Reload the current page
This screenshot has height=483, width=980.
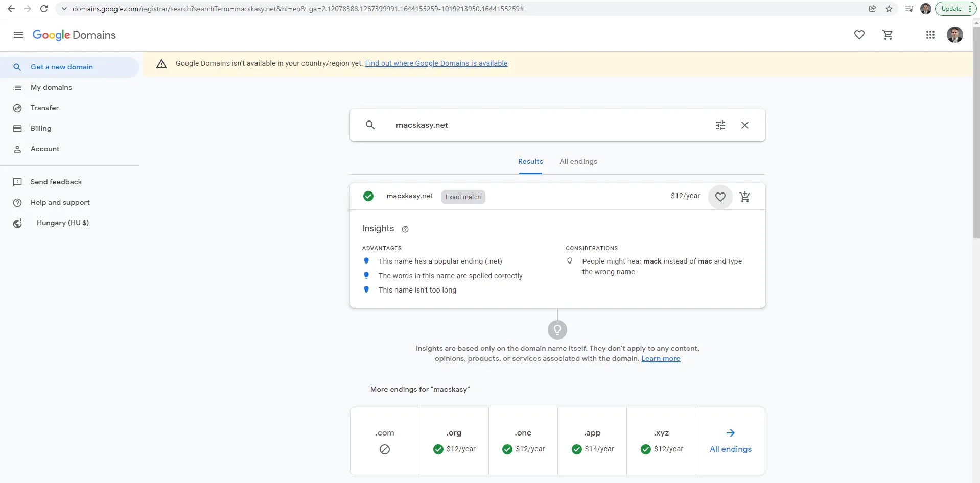44,9
